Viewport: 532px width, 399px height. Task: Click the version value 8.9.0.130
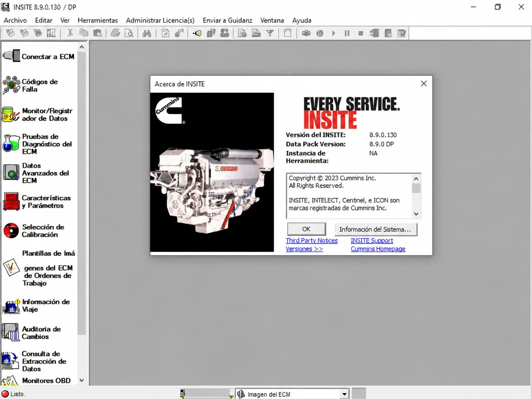point(383,135)
